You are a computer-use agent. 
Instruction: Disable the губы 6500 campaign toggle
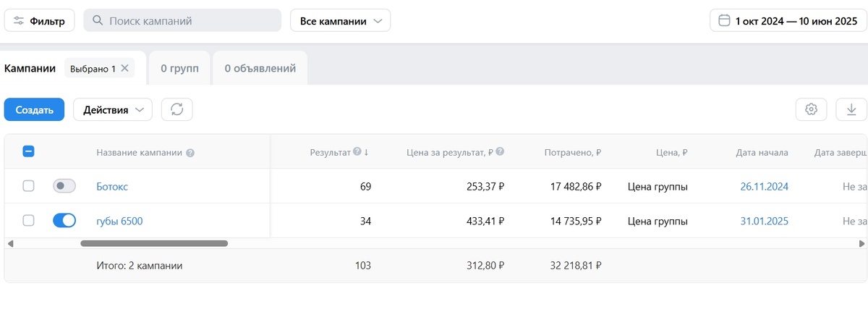[x=64, y=221]
